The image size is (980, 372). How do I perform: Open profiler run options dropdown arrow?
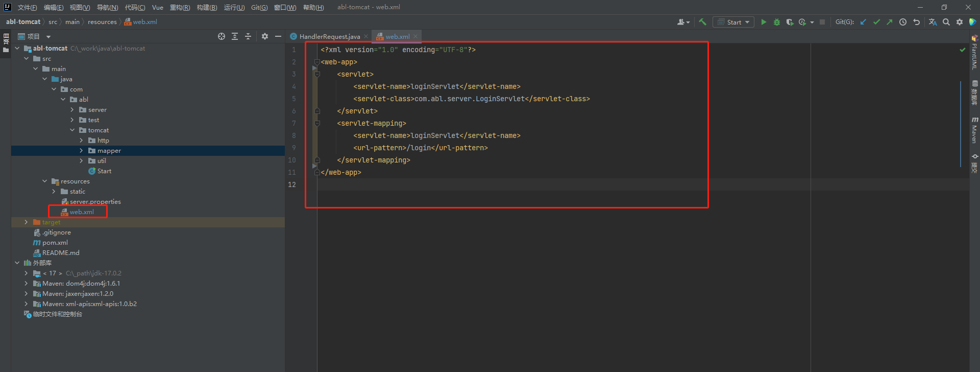point(812,22)
